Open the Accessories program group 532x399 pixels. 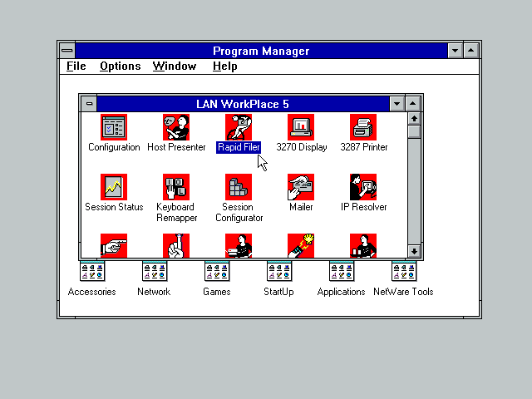pos(92,271)
